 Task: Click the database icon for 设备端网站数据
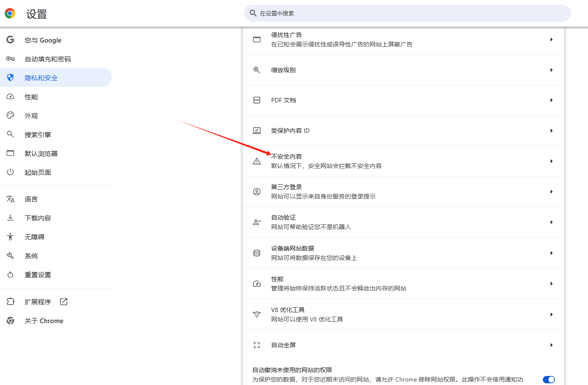pos(257,253)
